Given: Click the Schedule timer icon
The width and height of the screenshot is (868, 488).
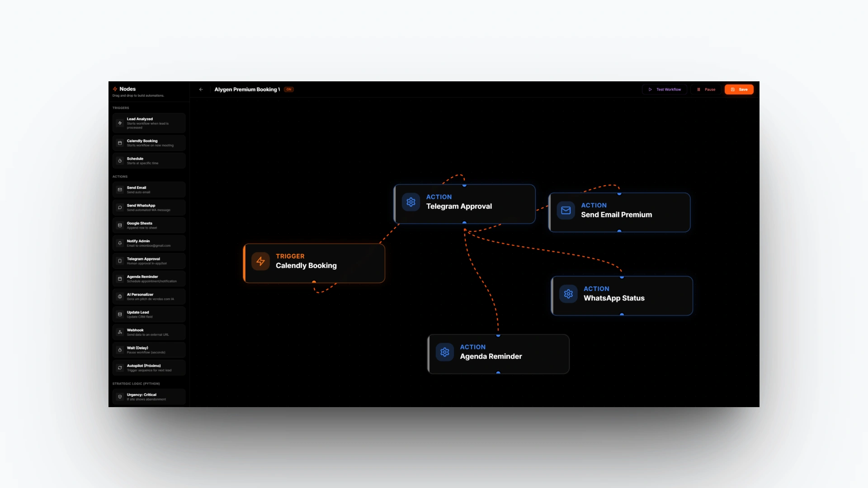Looking at the screenshot, I should point(120,161).
